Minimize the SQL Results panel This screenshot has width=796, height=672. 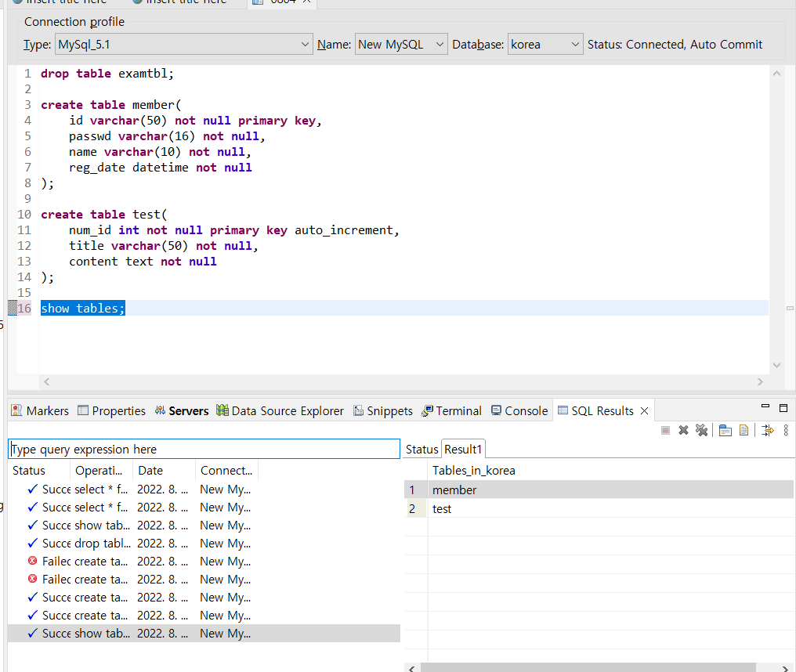[x=765, y=406]
